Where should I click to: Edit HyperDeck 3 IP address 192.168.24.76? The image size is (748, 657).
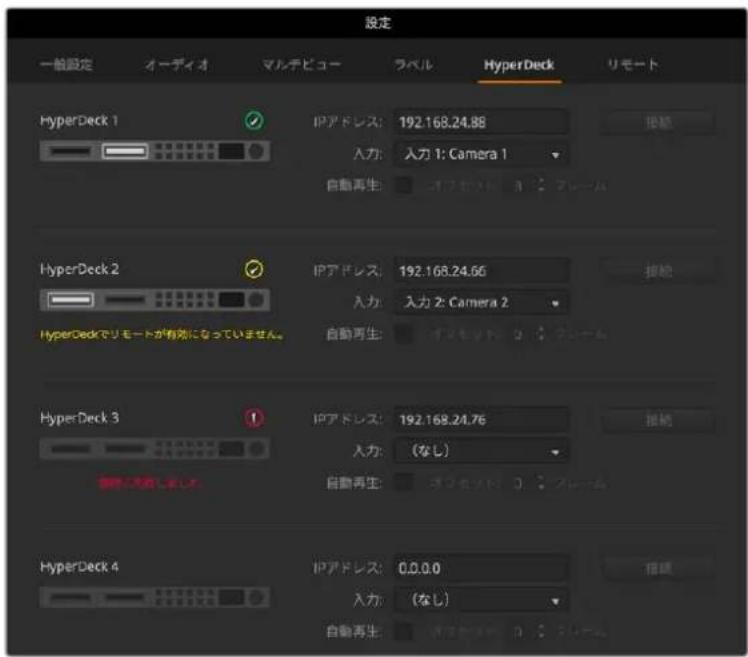coord(481,420)
